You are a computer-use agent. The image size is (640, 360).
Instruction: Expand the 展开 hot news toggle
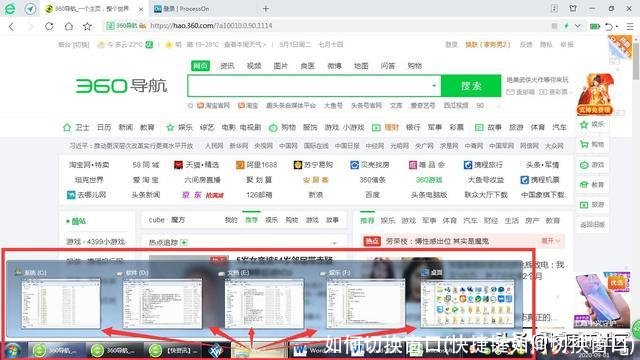click(551, 241)
